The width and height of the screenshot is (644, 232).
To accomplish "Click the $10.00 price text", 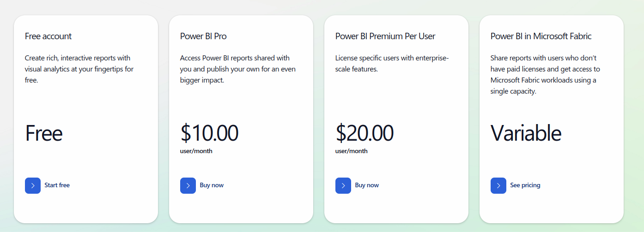I will 209,133.
